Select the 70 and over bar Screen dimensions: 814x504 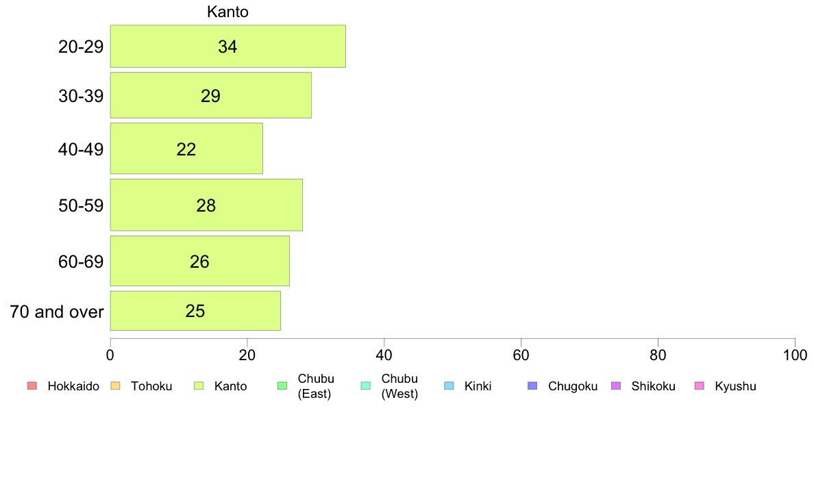coord(195,310)
